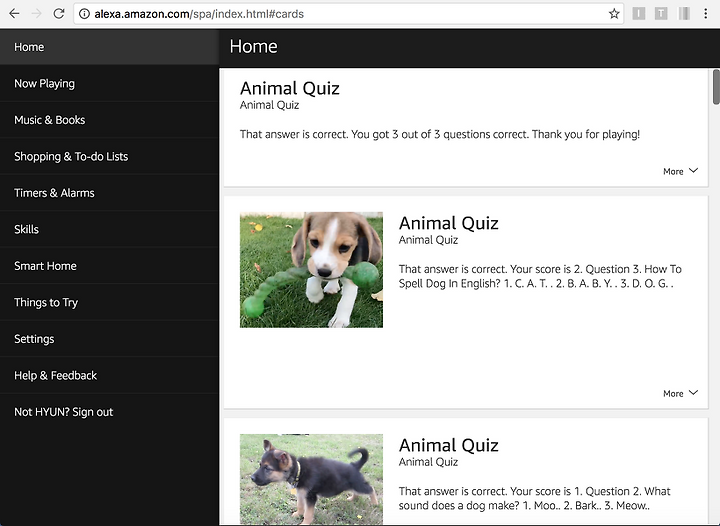Click Animal Quiz title on the top card

coord(290,88)
